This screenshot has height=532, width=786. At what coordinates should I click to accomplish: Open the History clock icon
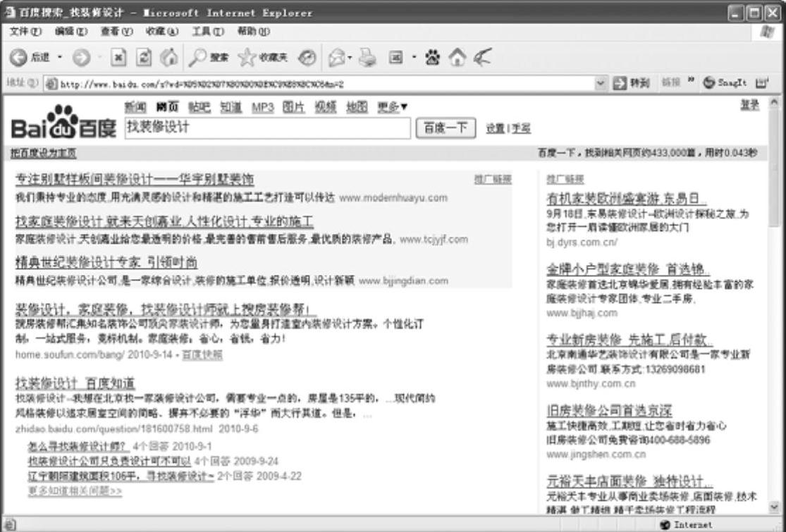tap(307, 58)
